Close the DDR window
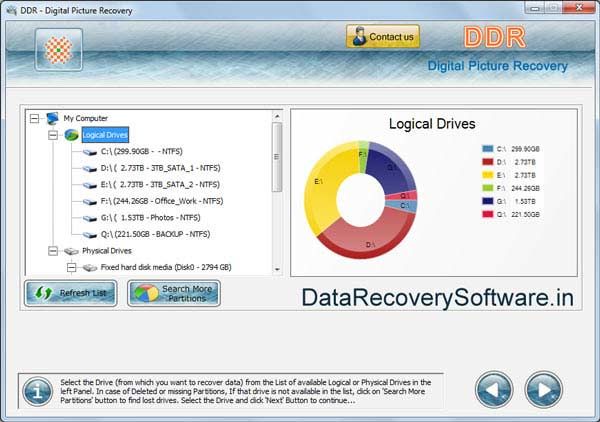 579,7
